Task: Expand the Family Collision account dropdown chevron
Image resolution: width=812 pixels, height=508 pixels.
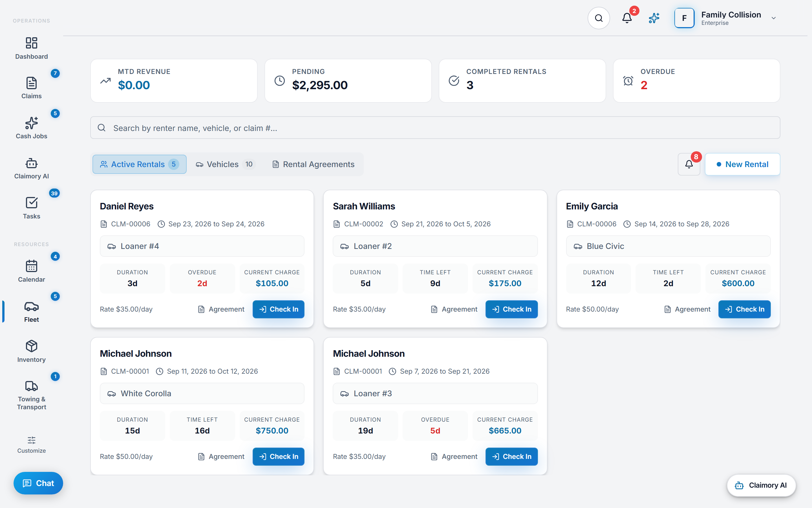Action: point(773,18)
